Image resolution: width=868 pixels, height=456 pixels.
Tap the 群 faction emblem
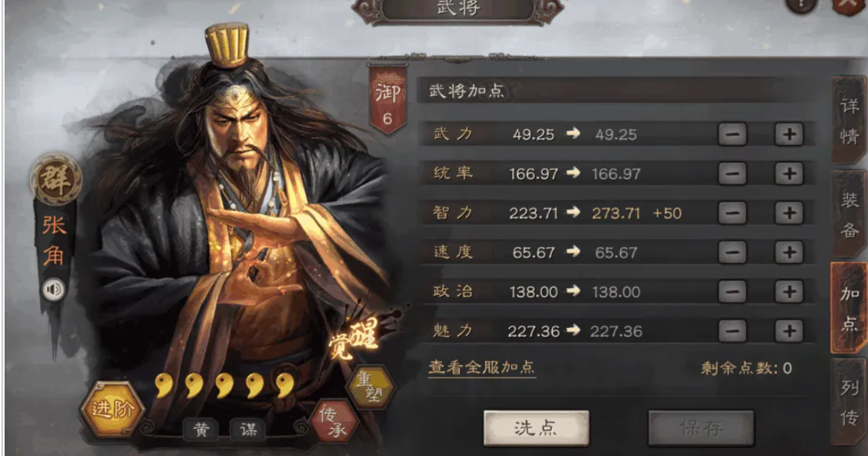pyautogui.click(x=56, y=179)
